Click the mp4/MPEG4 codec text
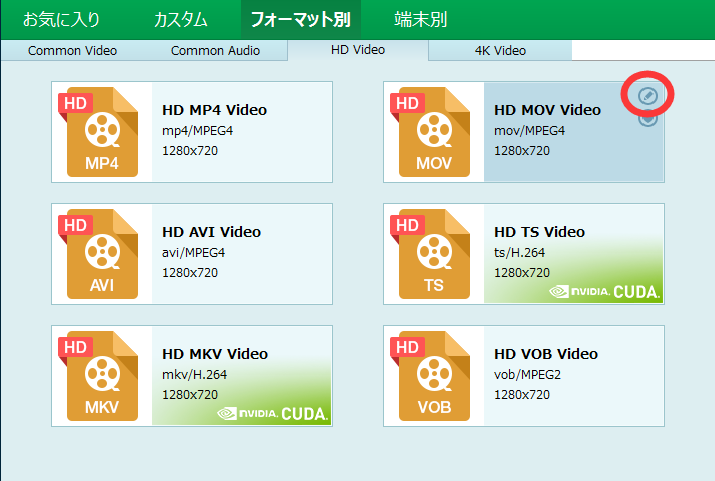 click(x=197, y=131)
